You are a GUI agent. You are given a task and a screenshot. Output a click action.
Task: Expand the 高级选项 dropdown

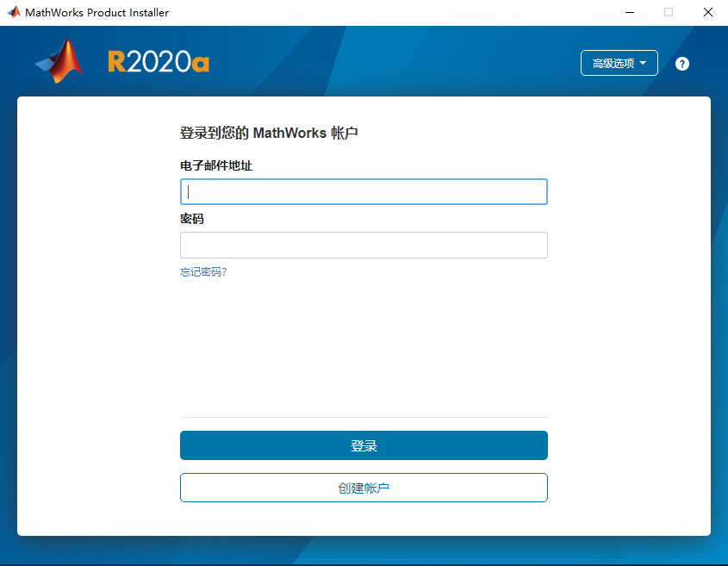pos(619,63)
